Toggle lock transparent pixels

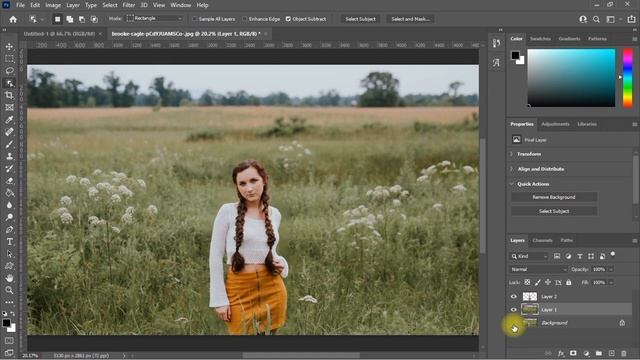tap(527, 282)
